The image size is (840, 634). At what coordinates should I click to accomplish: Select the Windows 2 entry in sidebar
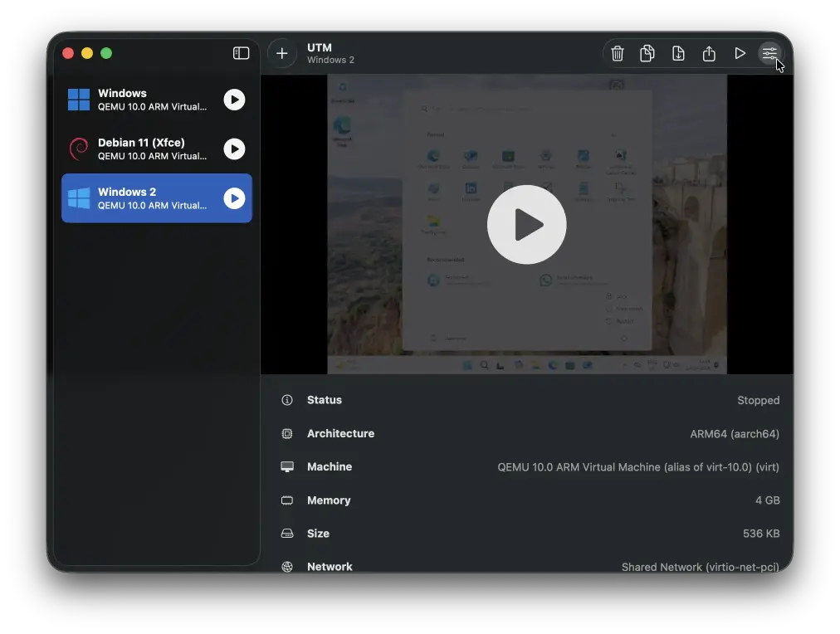point(156,198)
